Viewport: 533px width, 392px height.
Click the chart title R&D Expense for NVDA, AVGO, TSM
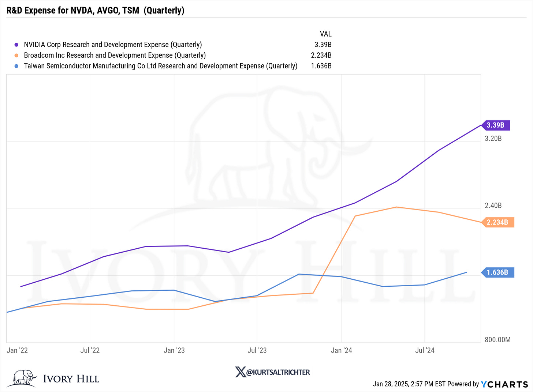(95, 10)
